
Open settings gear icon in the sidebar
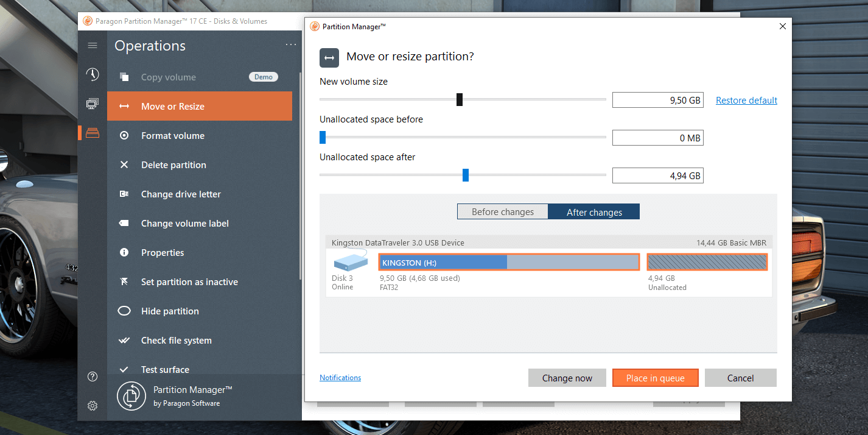point(93,406)
